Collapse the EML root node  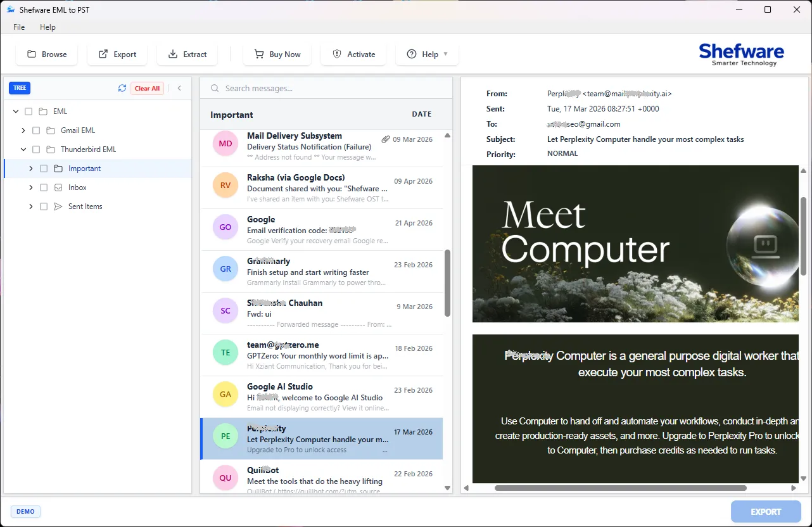tap(15, 111)
